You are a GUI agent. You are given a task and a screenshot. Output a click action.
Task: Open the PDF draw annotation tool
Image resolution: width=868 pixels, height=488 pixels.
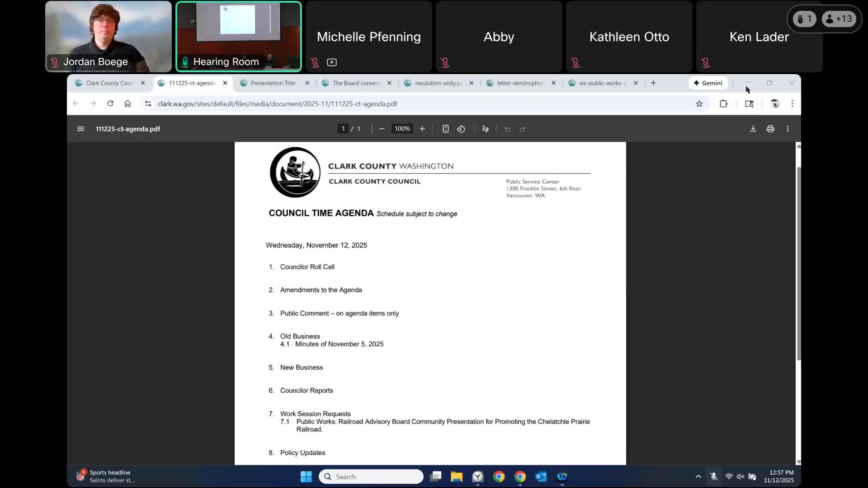pyautogui.click(x=486, y=129)
